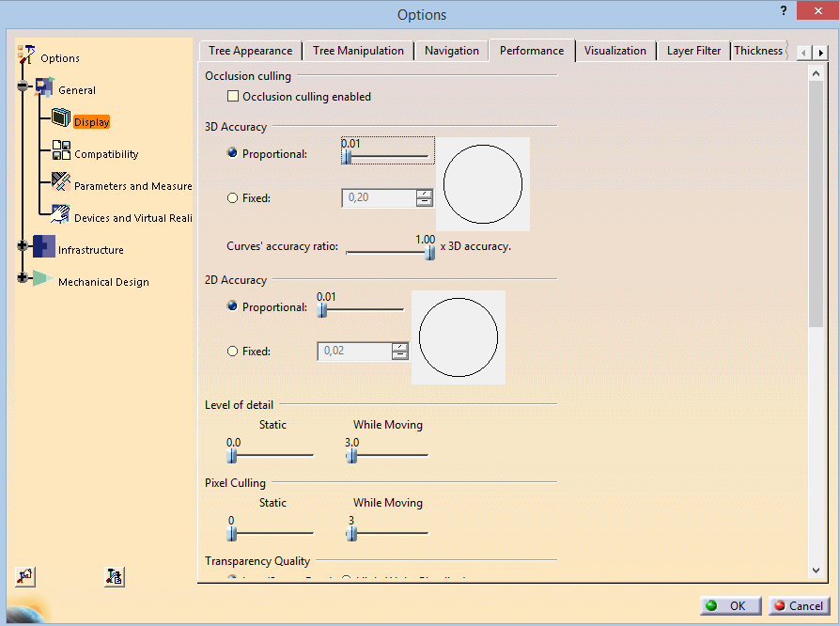840x626 pixels.
Task: Click Level of detail While Moving slider
Action: [387, 455]
